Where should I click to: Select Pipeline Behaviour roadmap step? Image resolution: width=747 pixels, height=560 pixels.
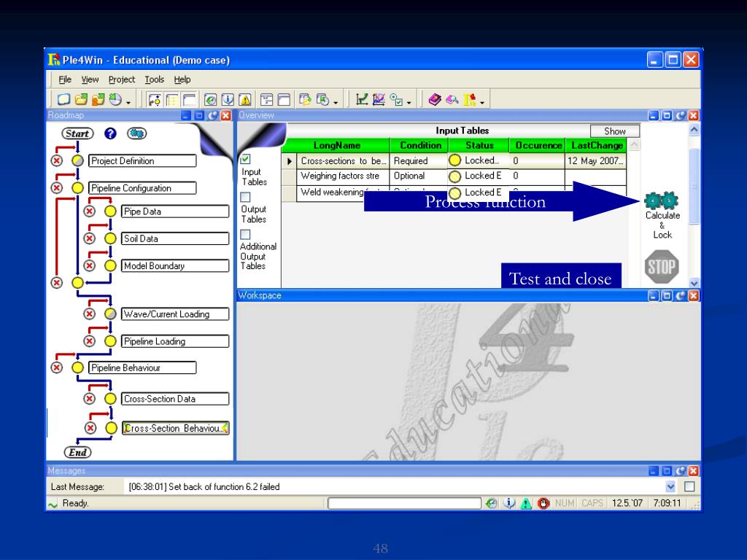[142, 367]
